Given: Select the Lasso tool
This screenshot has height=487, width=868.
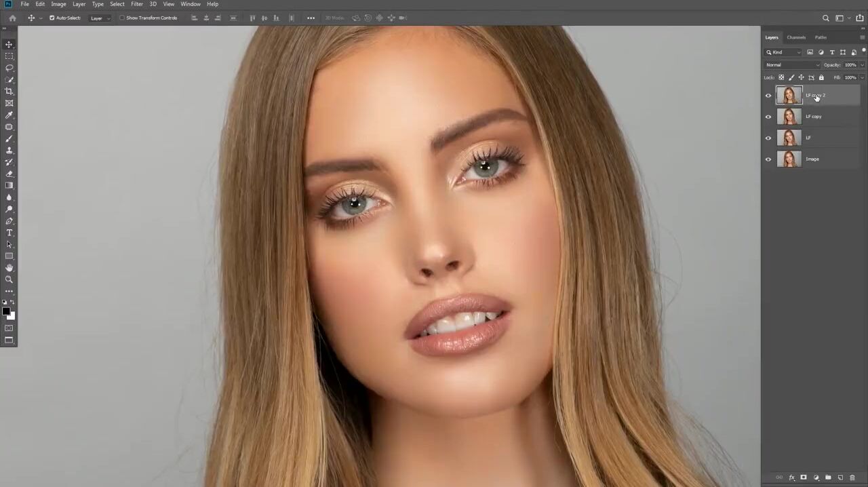Looking at the screenshot, I should tap(9, 68).
